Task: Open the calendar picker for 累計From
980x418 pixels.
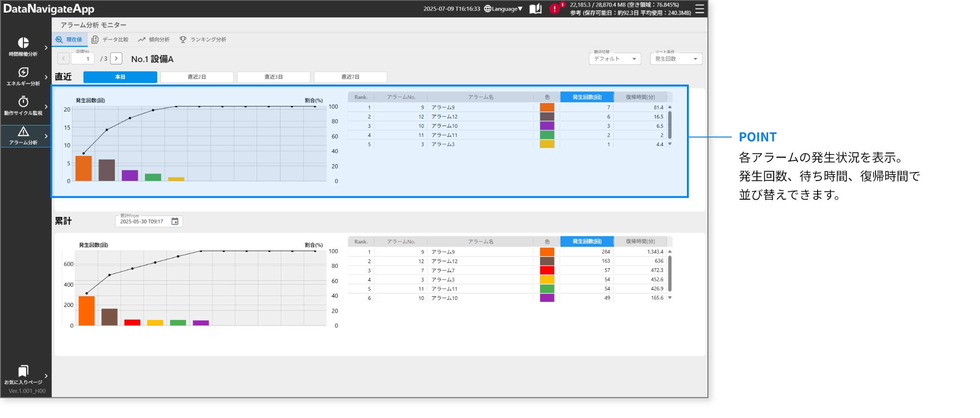Action: [x=175, y=221]
